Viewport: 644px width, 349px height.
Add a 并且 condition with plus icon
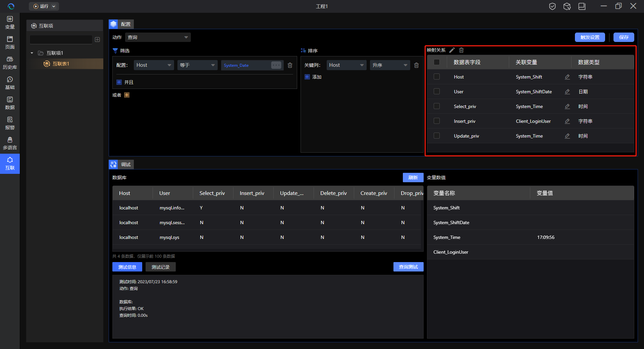click(119, 82)
